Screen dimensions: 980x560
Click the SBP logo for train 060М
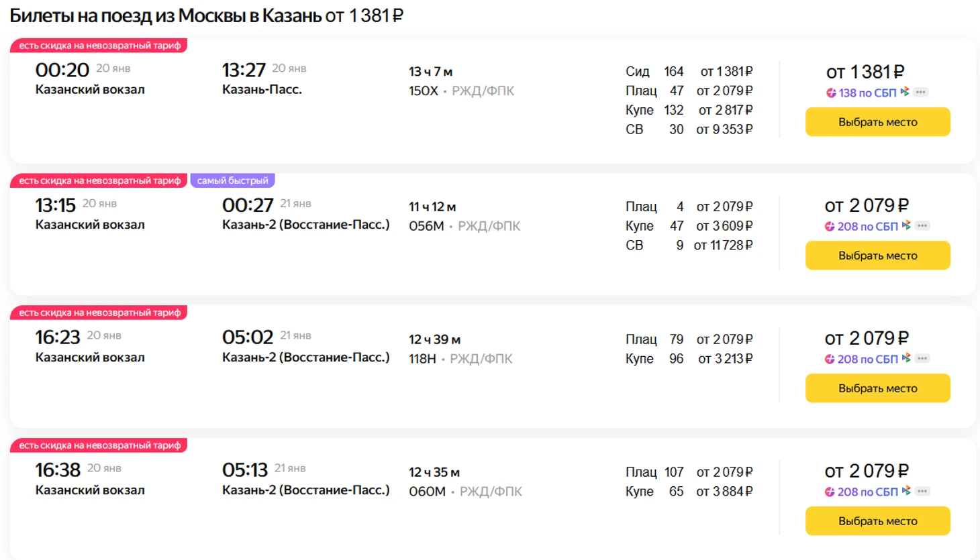(x=906, y=491)
